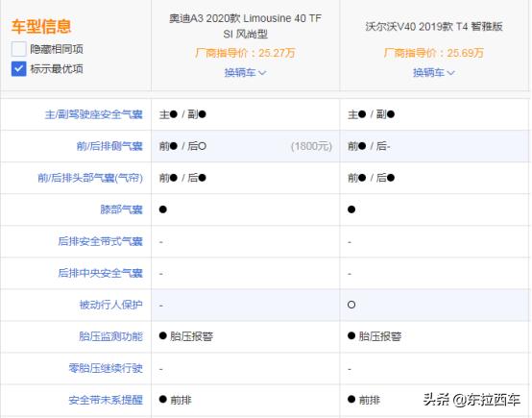The height and width of the screenshot is (418, 532).
Task: Select 前● / 后- in the 沃尔沃V40 column
Action: pyautogui.click(x=369, y=146)
